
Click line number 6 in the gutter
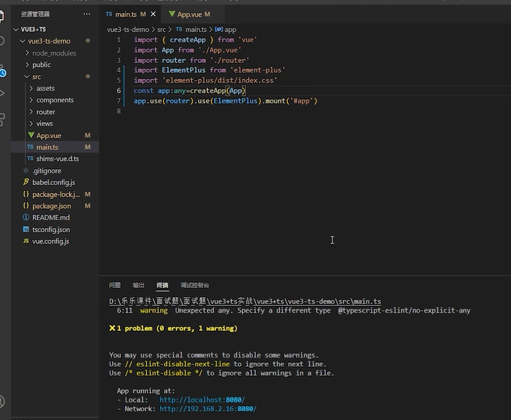click(x=119, y=91)
